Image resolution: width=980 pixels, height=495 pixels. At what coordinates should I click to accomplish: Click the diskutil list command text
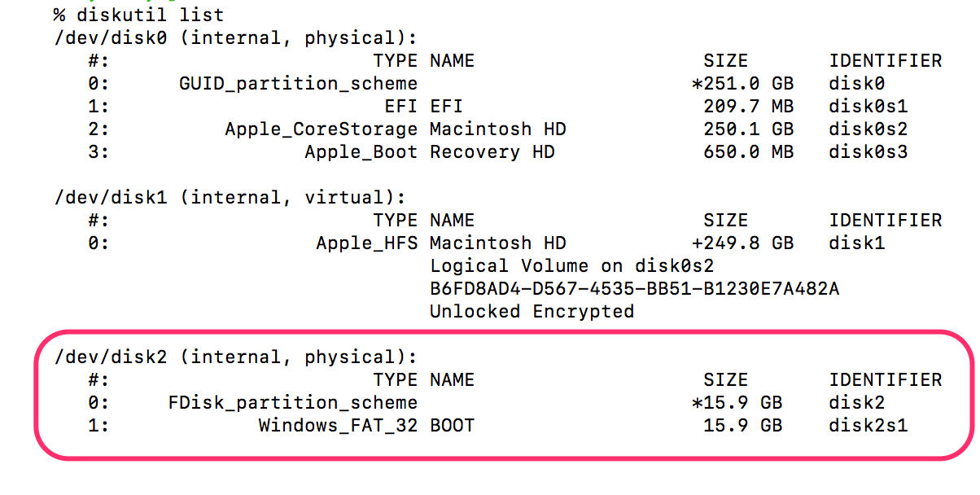(x=149, y=15)
